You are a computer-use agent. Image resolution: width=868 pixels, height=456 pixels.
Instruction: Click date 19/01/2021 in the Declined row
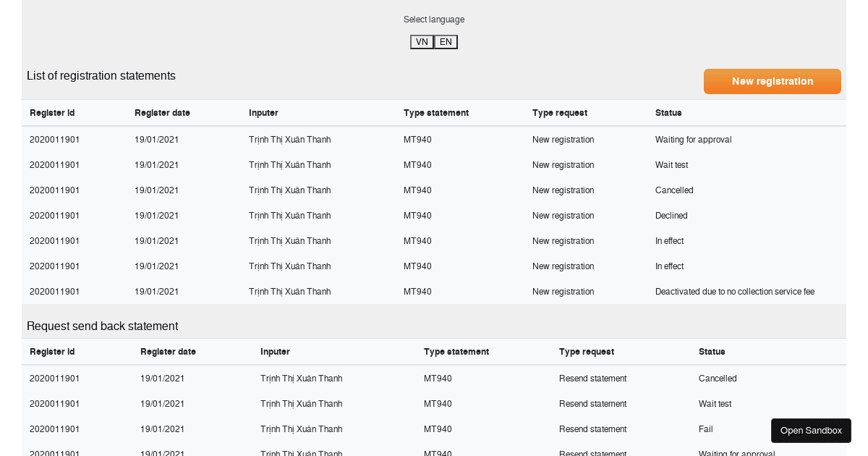(x=157, y=216)
